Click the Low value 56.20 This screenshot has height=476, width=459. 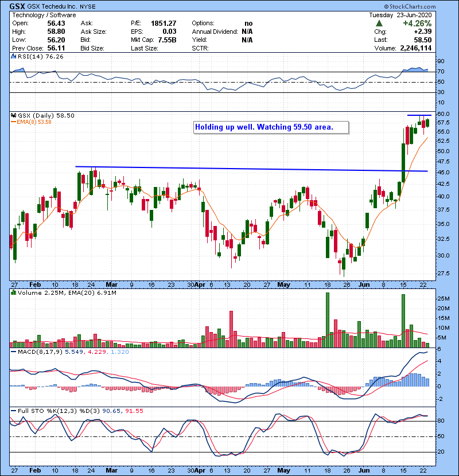[56, 40]
